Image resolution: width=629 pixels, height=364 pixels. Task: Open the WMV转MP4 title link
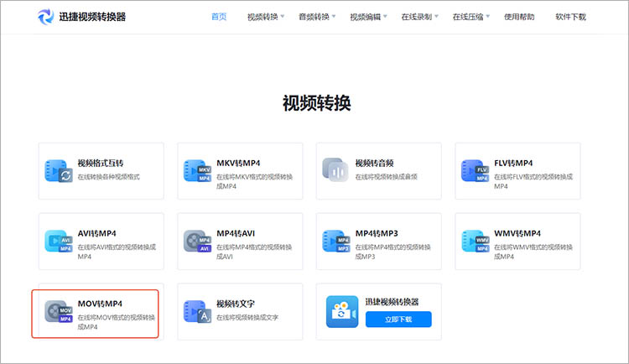pyautogui.click(x=517, y=233)
